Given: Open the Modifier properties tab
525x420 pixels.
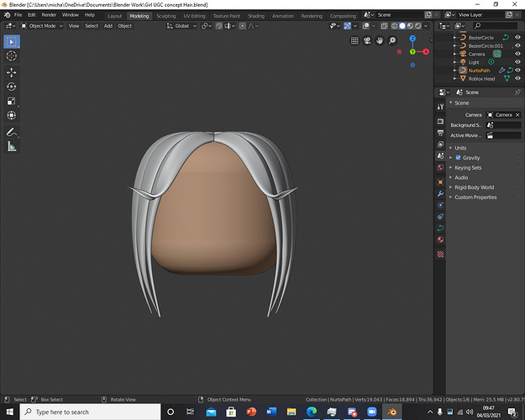Looking at the screenshot, I should pyautogui.click(x=440, y=193).
